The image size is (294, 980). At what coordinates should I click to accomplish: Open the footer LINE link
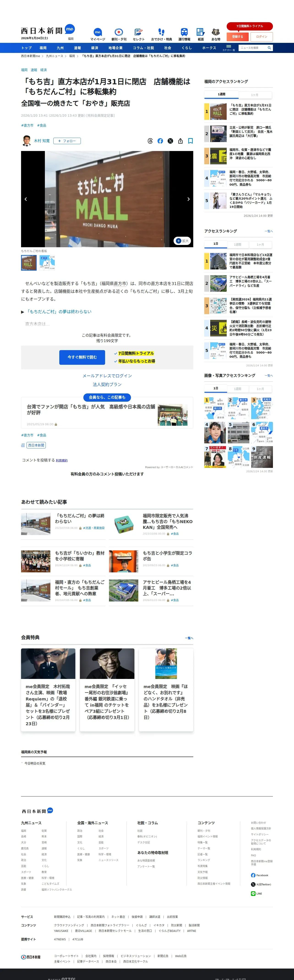[256, 894]
